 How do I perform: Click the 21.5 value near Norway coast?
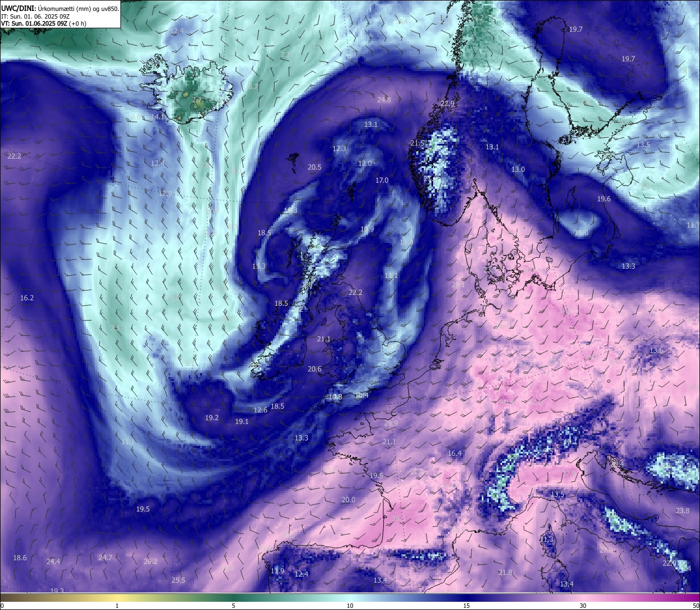point(417,143)
